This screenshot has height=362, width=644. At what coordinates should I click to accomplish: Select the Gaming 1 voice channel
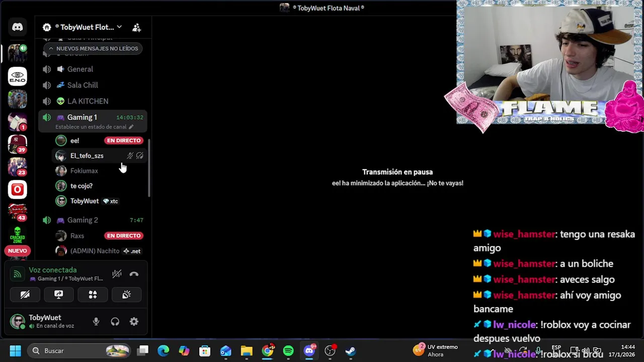93,121
